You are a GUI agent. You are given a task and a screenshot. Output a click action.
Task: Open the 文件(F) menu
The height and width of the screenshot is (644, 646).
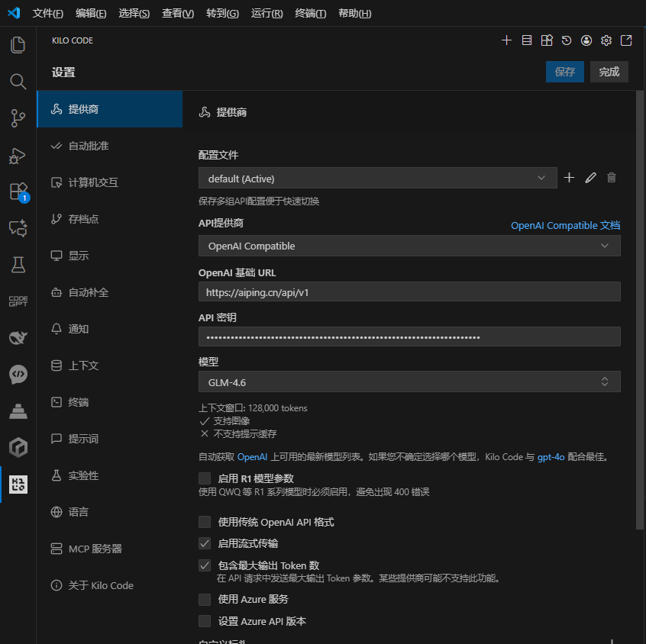pos(48,13)
